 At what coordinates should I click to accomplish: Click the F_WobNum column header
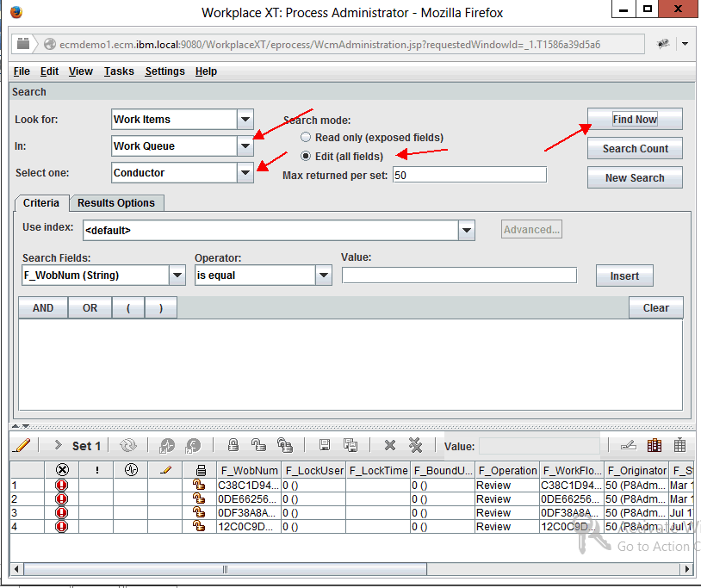tap(249, 470)
